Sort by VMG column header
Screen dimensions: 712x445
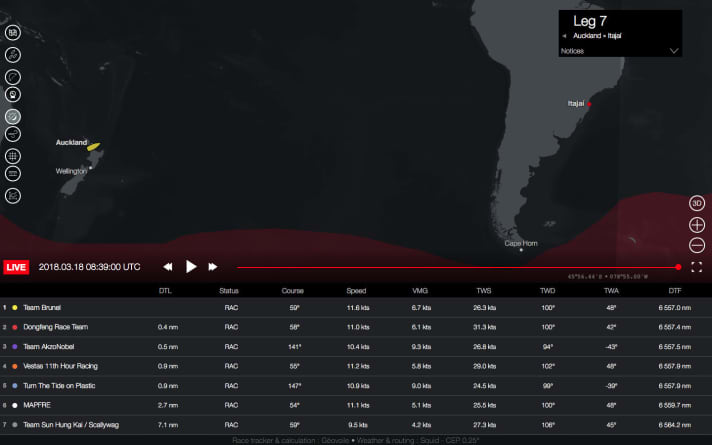[x=420, y=291]
